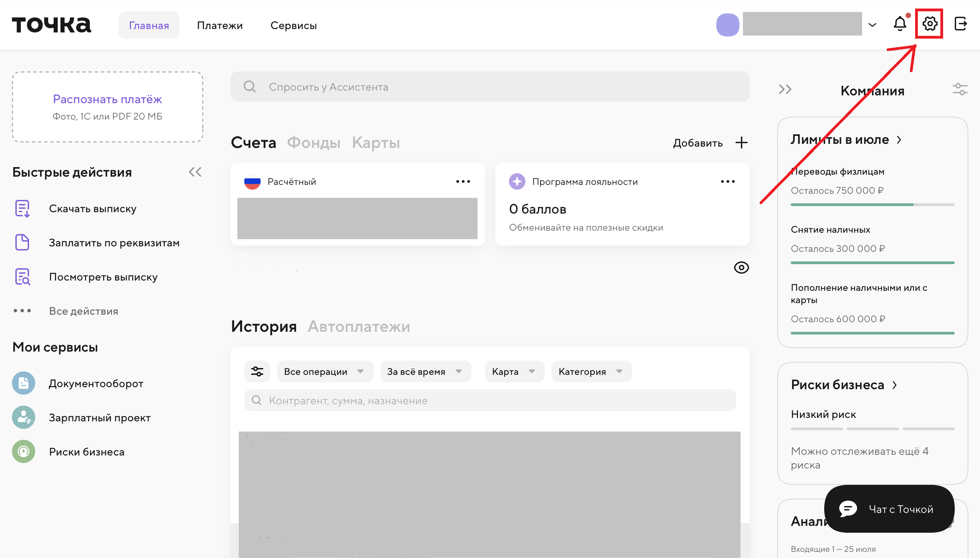Open Расчётный account three-dots menu
Screen dimensions: 980x558
pyautogui.click(x=463, y=182)
